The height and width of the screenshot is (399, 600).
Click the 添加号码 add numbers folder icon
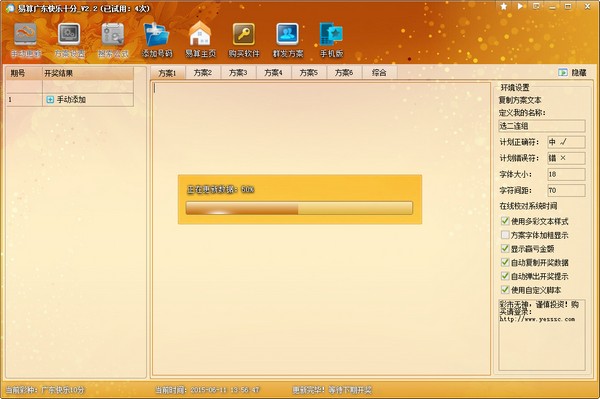(x=157, y=34)
